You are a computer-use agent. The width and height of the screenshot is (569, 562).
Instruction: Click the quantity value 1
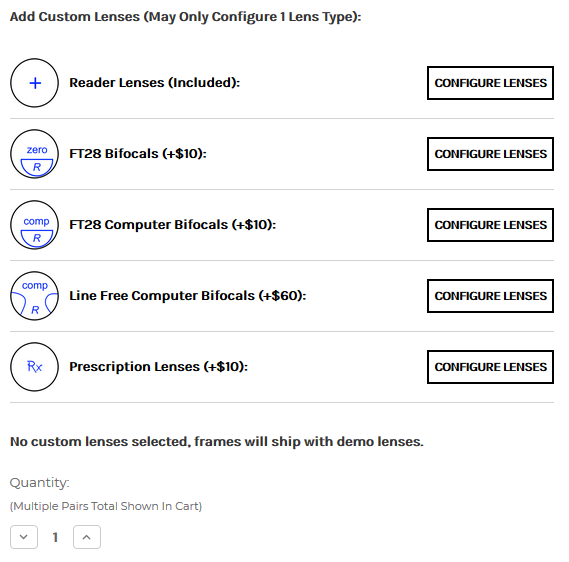click(55, 537)
